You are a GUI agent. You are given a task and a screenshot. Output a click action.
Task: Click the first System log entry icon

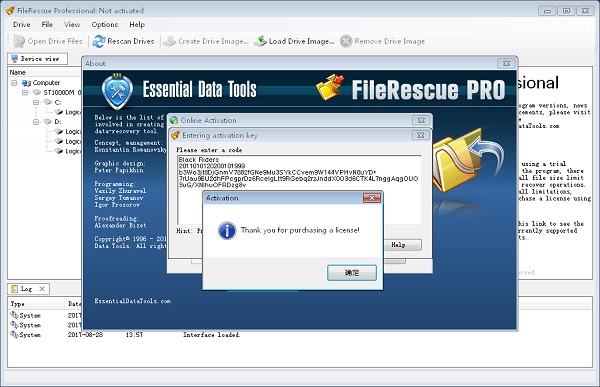pyautogui.click(x=14, y=315)
